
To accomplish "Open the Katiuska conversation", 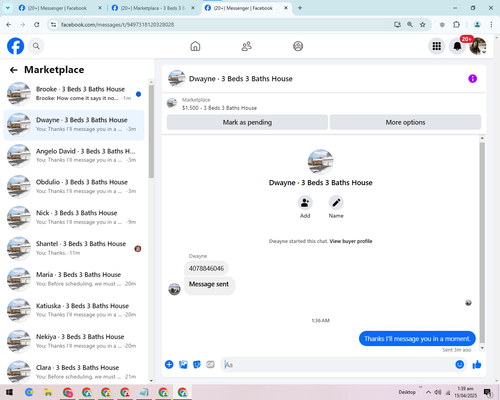I will (74, 310).
